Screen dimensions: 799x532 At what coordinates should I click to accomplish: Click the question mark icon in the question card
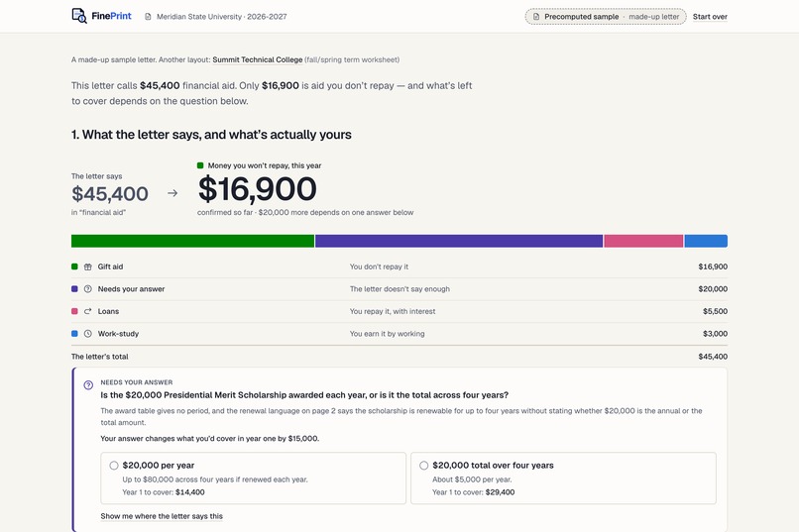88,385
